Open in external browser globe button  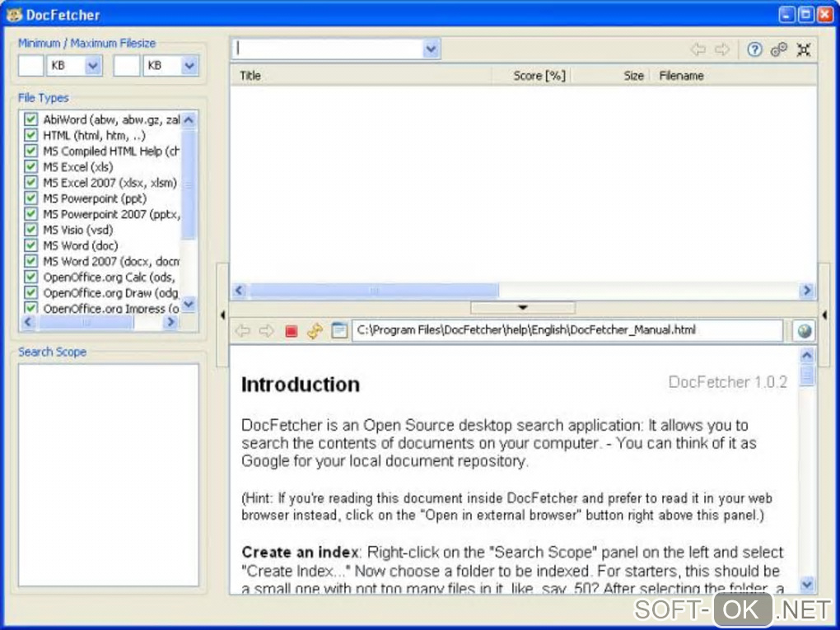(x=804, y=330)
